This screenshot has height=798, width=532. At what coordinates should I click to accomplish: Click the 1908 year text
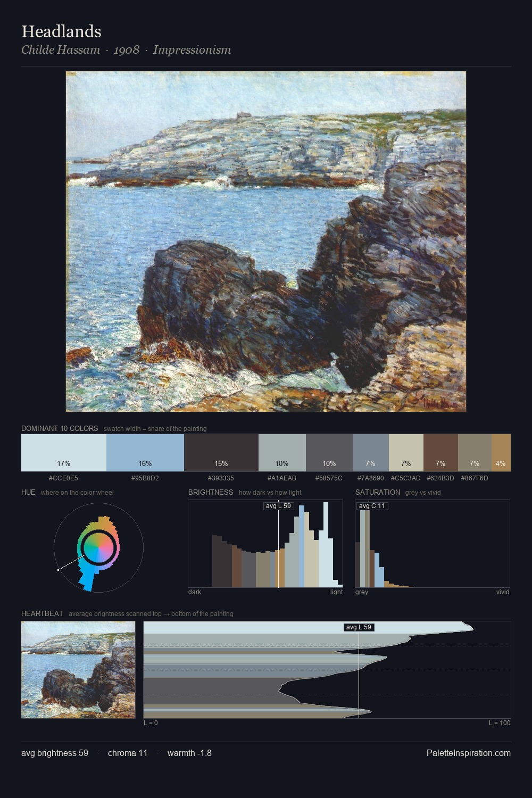pyautogui.click(x=127, y=50)
